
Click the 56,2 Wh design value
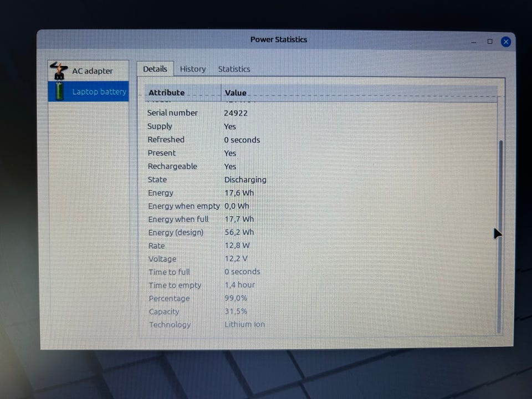pos(239,232)
